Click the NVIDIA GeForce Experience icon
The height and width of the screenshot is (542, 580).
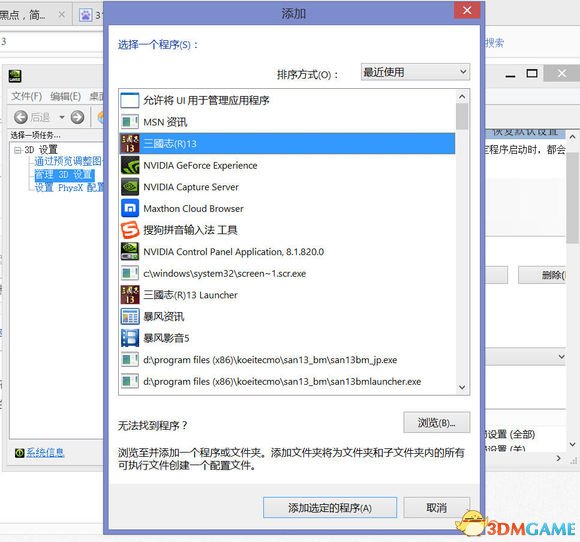coord(130,165)
